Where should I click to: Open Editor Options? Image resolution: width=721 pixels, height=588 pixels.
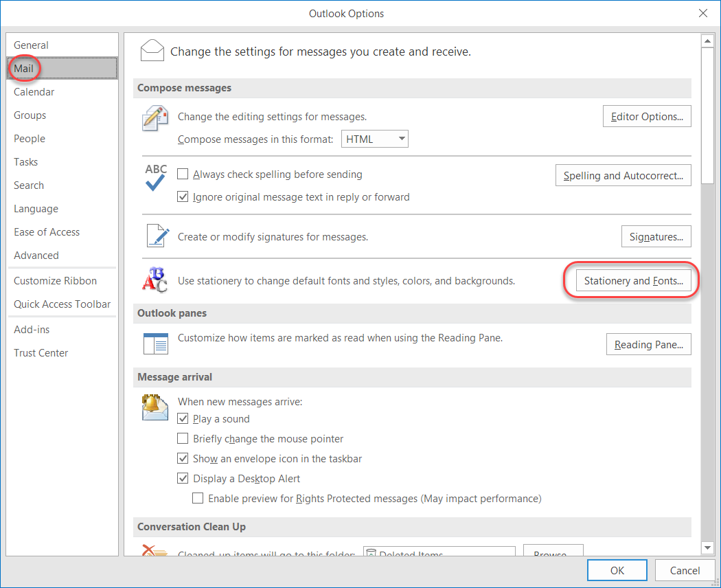tap(646, 116)
